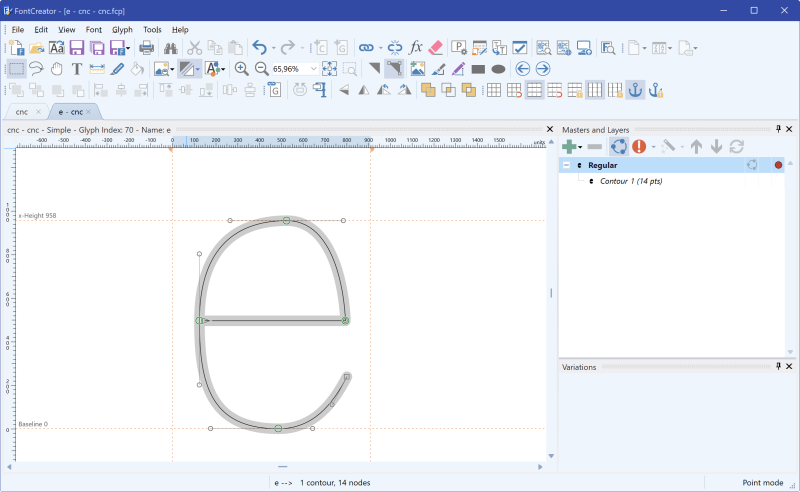Close the Masters and Layers panel
800x492 pixels.
(x=789, y=129)
